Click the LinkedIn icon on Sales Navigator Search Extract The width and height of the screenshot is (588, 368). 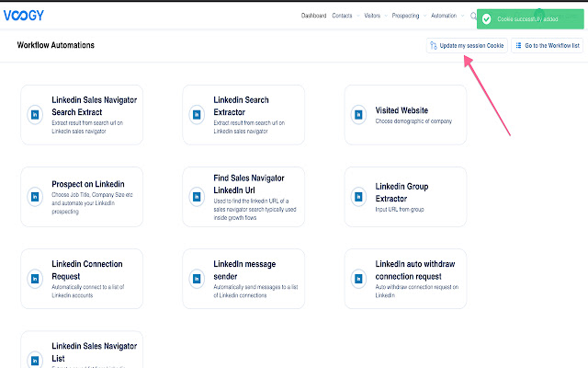pyautogui.click(x=35, y=114)
